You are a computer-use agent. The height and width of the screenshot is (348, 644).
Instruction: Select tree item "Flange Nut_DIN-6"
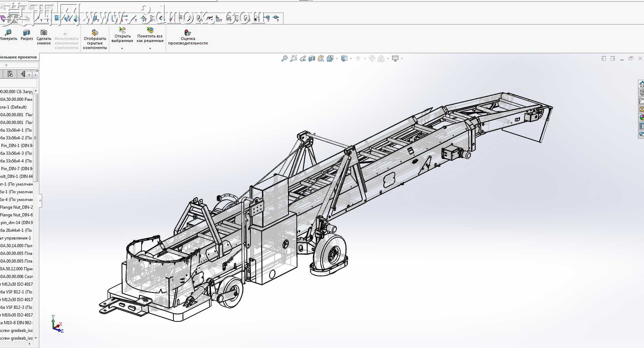pyautogui.click(x=16, y=215)
